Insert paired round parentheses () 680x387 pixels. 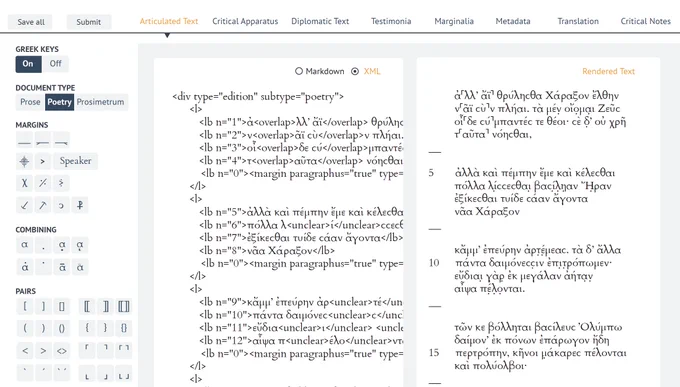point(62,328)
